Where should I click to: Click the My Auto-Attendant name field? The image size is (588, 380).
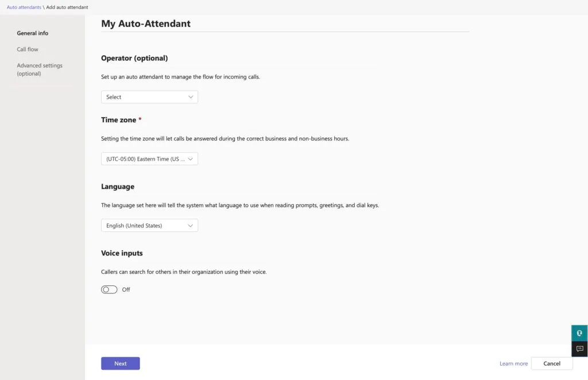point(285,24)
